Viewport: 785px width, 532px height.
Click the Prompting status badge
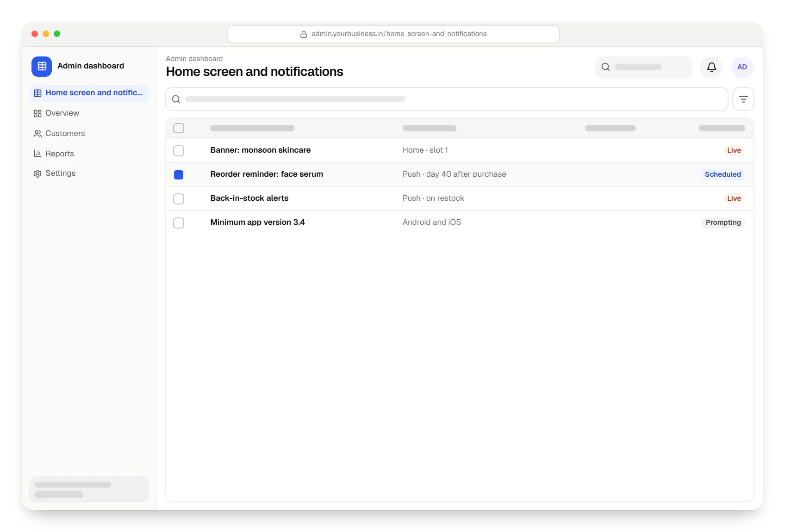click(x=723, y=223)
